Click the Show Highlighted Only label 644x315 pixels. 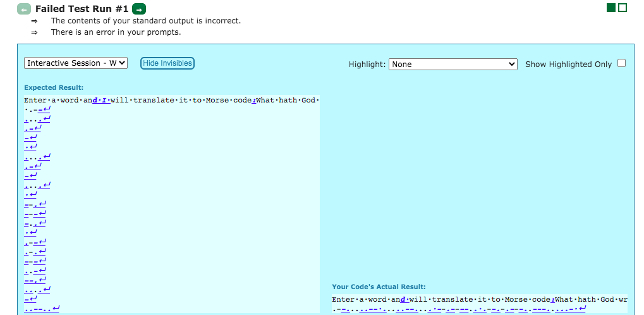568,64
